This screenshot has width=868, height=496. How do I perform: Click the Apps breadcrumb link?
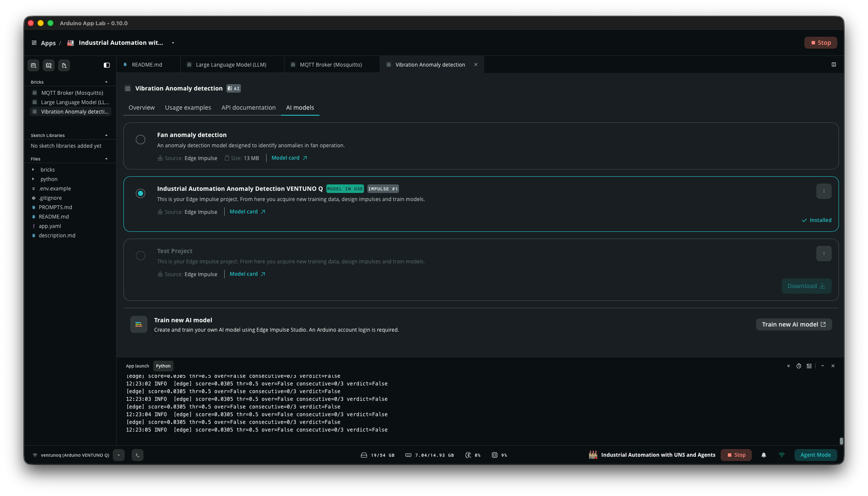[48, 43]
